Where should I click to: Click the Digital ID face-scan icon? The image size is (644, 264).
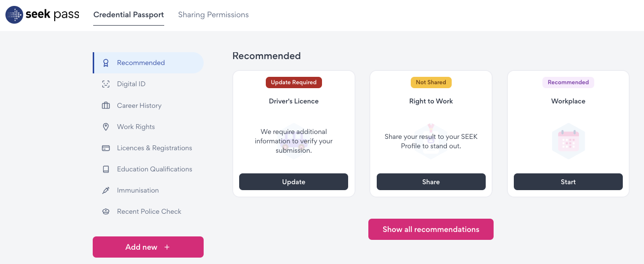[x=106, y=84]
